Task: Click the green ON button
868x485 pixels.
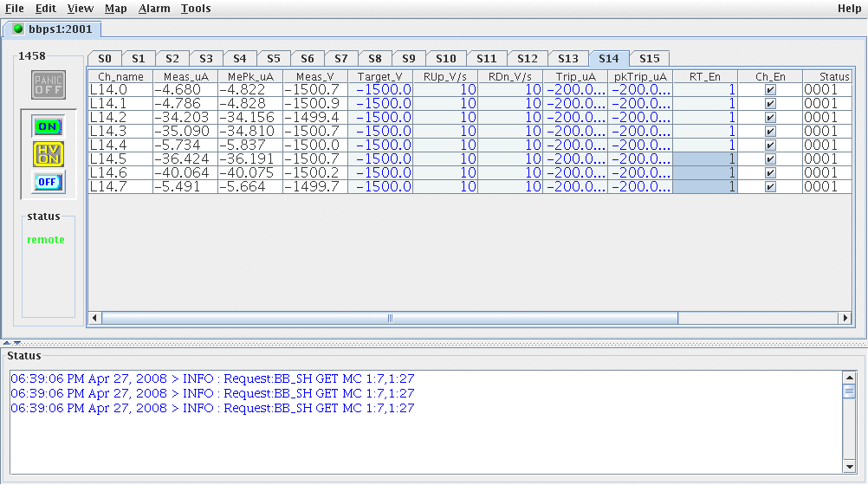Action: click(x=48, y=126)
